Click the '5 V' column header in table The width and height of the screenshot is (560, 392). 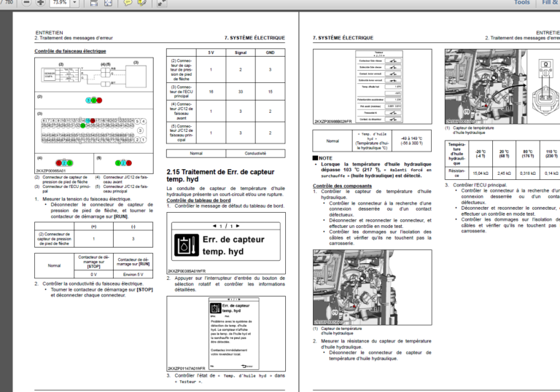tap(211, 52)
